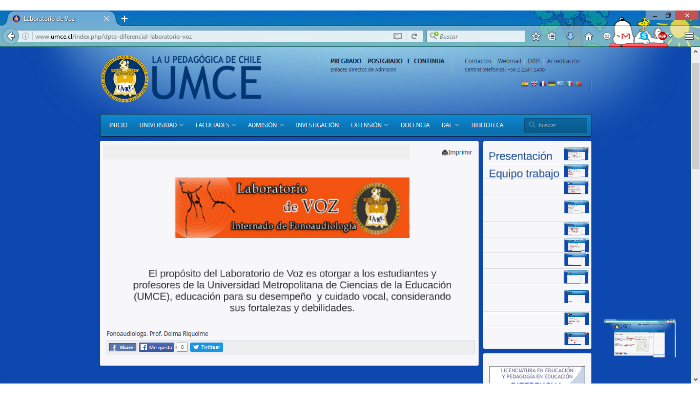The image size is (700, 394).
Task: Tweet the page with Twitter button
Action: click(x=207, y=347)
